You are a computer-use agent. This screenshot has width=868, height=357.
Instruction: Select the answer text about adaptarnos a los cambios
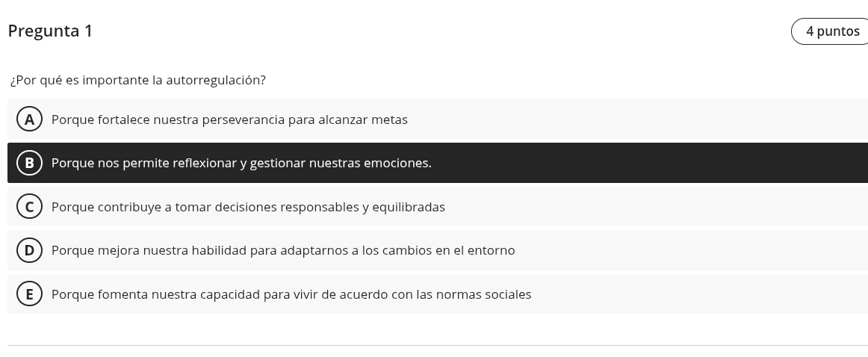coord(283,250)
